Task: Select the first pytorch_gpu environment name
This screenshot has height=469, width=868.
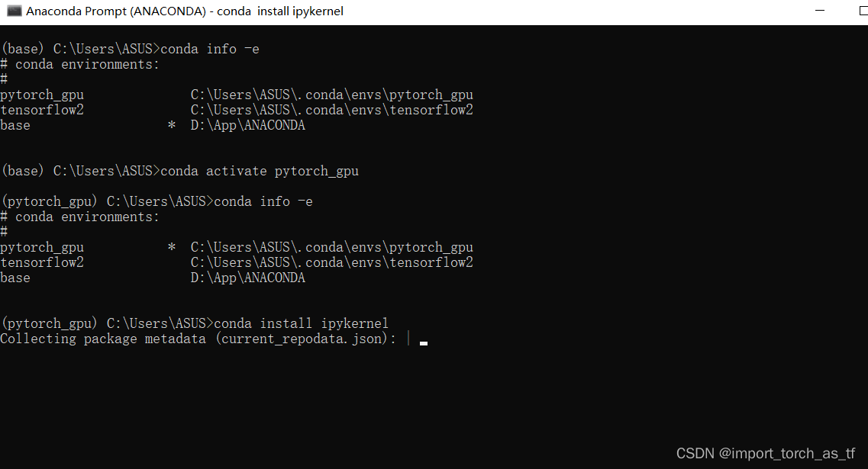Action: pyautogui.click(x=42, y=94)
